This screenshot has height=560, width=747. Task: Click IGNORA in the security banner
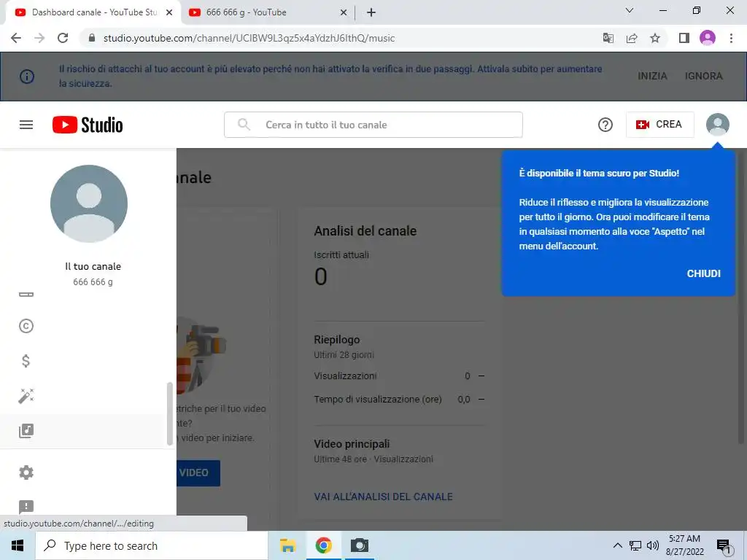[x=704, y=76]
